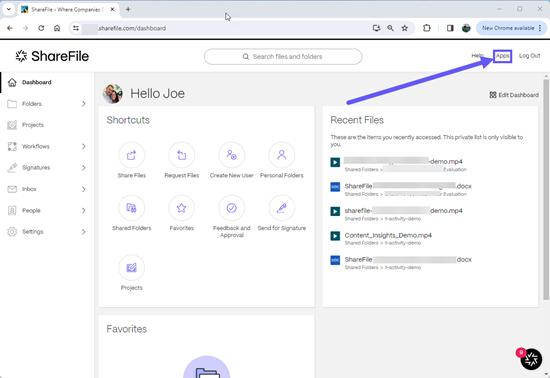Click the Help link in the header

(477, 56)
